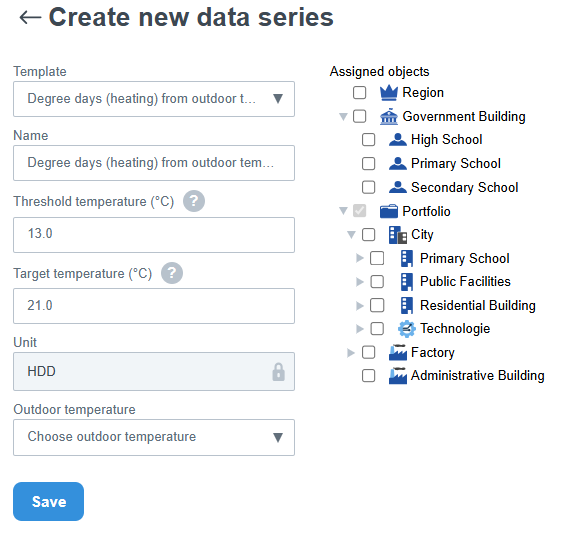564x534 pixels.
Task: Click the Government Building icon
Action: [389, 117]
